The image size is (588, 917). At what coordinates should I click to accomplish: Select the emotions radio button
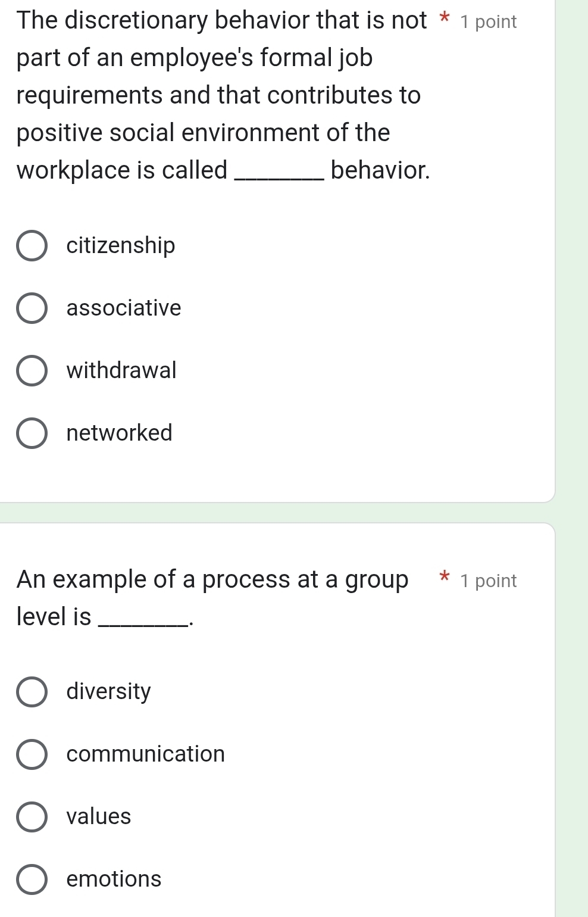point(32,879)
